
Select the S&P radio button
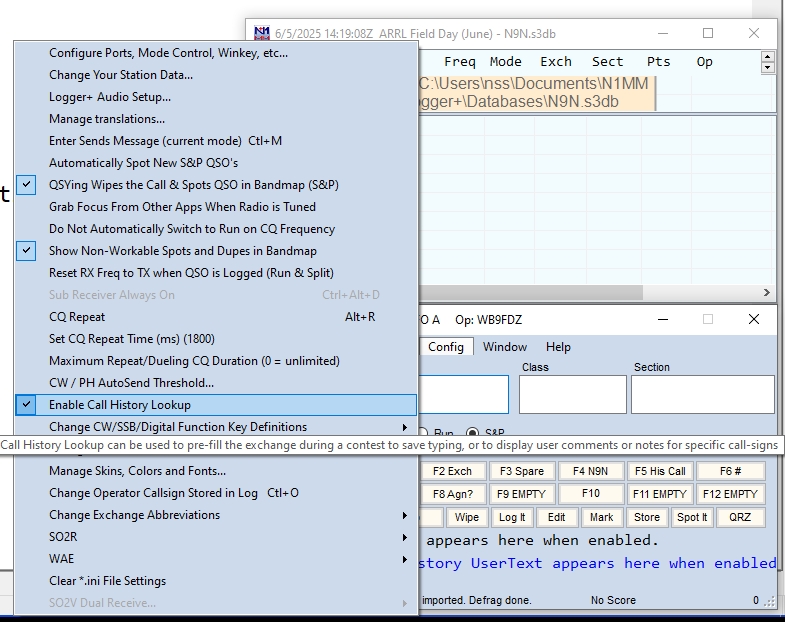pyautogui.click(x=473, y=433)
